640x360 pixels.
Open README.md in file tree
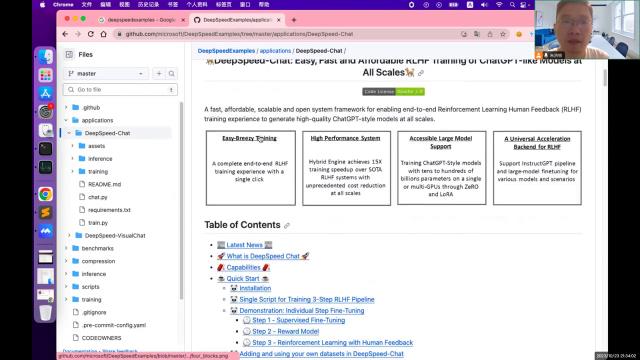click(x=104, y=184)
